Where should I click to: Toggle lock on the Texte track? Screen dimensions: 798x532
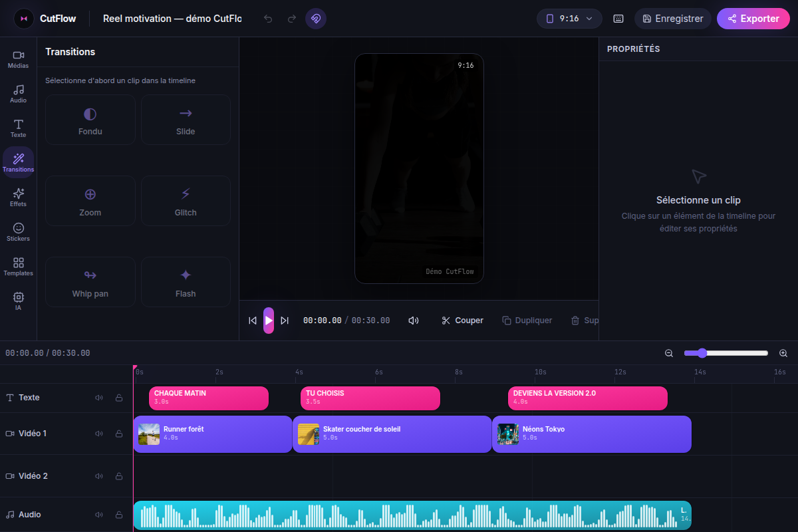click(119, 398)
